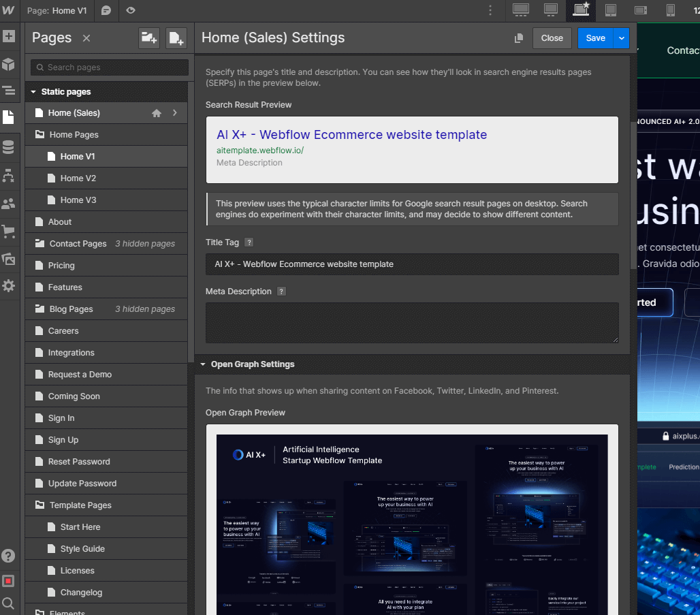The image size is (700, 615).
Task: Create a new page in the Pages panel
Action: tap(176, 38)
